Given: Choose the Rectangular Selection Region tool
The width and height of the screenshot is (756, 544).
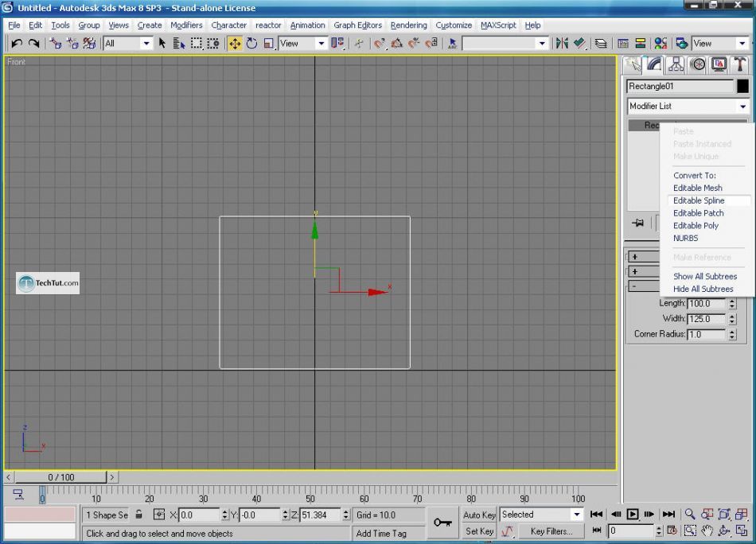Looking at the screenshot, I should [197, 44].
